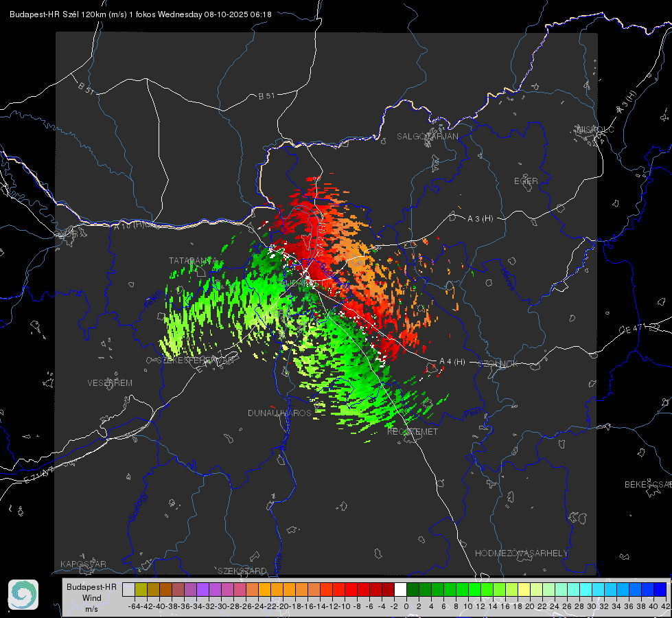Click the TATABÁNYA city label
The image size is (672, 618).
pyautogui.click(x=193, y=261)
